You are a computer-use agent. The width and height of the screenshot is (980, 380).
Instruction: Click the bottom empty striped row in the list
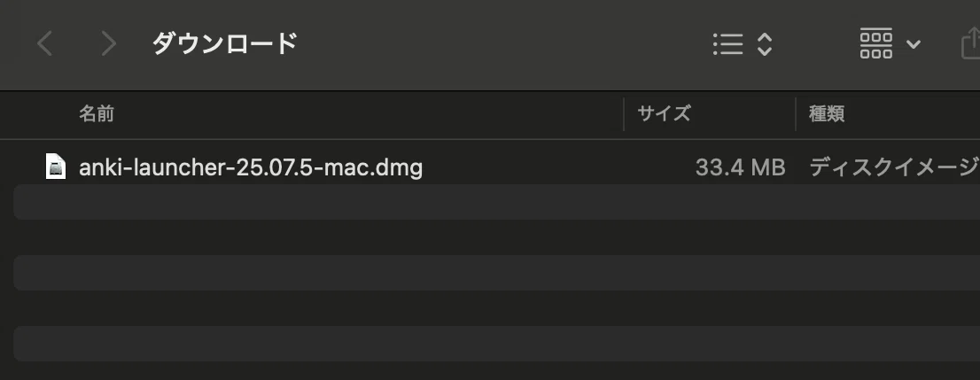[497, 343]
